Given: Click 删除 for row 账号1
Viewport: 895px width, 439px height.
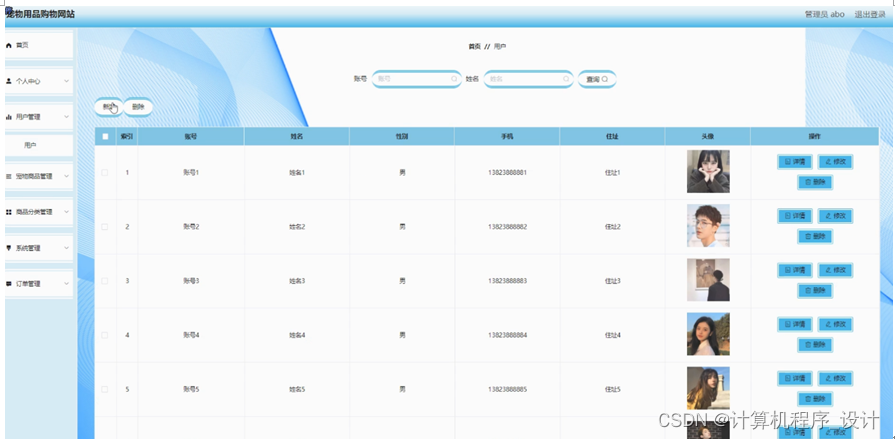Looking at the screenshot, I should point(815,183).
